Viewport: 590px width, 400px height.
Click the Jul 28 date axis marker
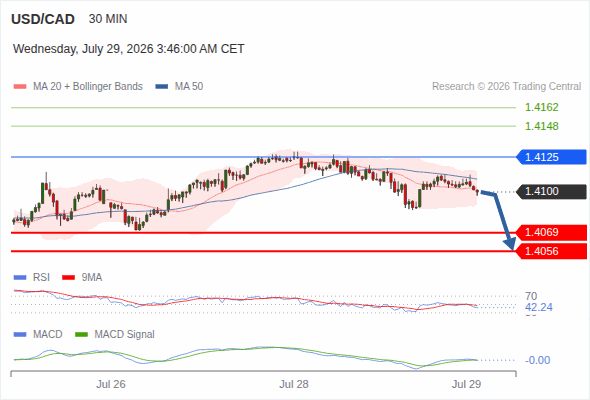point(294,384)
